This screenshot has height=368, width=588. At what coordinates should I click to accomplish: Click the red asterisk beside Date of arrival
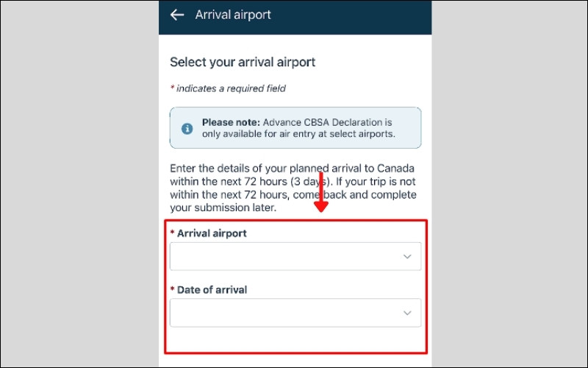(x=173, y=290)
